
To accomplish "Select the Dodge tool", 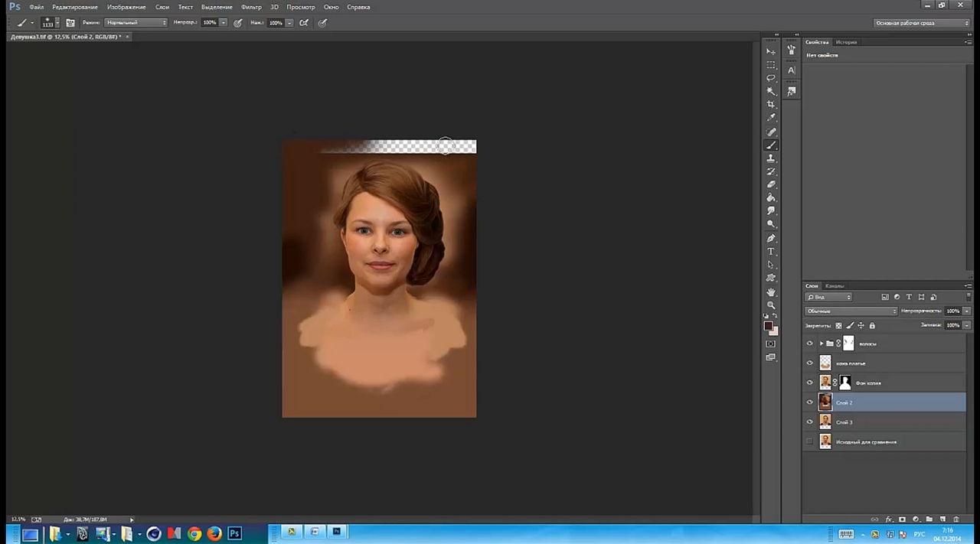I will click(x=771, y=224).
